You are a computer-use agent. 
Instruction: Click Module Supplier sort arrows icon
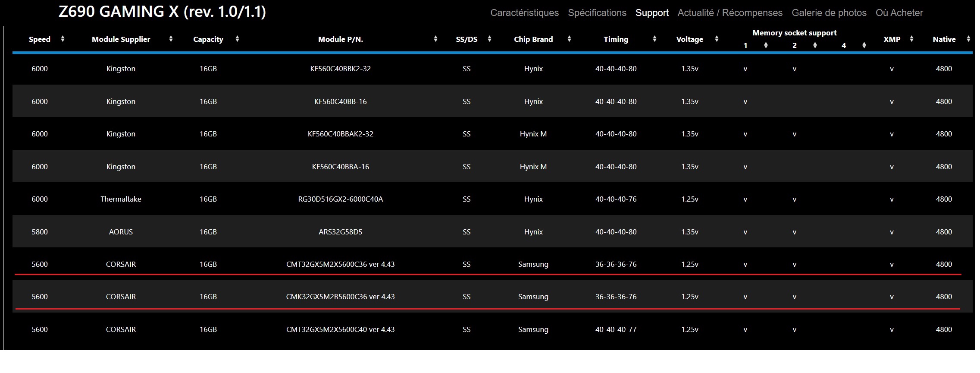coord(171,39)
